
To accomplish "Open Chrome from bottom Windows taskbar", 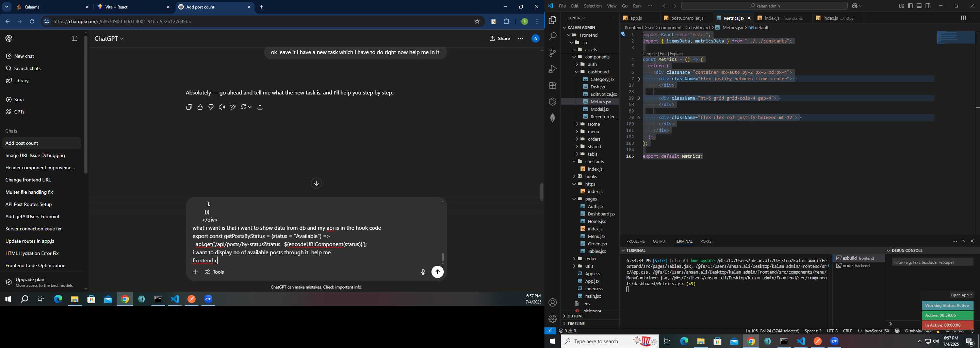I will [x=751, y=342].
